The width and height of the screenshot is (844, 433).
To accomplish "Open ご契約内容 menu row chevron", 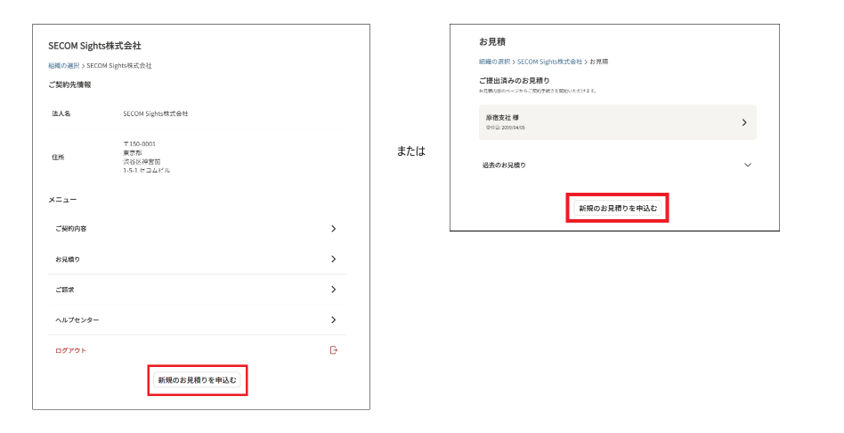I will [333, 228].
